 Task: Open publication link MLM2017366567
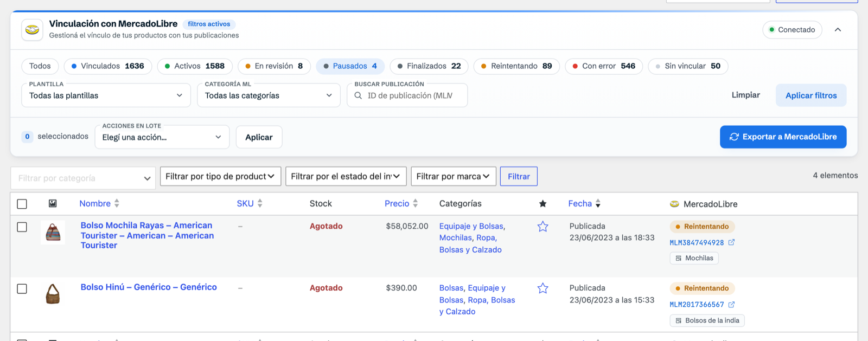pyautogui.click(x=697, y=305)
